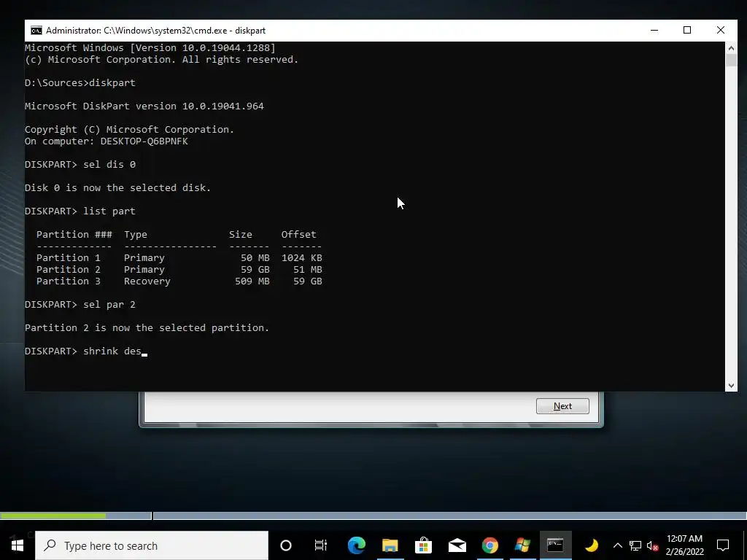Minimize the Command Prompt window
This screenshot has height=560, width=747.
654,31
